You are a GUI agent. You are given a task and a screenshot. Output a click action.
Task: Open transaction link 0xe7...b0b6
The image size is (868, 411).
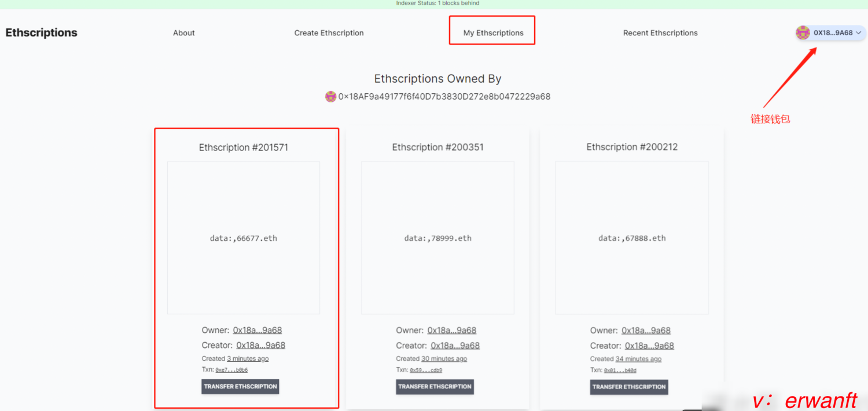pyautogui.click(x=231, y=370)
